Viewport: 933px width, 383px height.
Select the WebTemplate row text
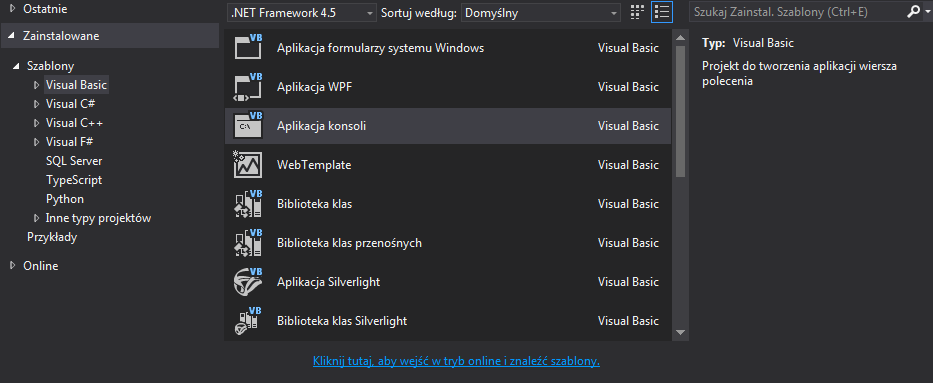[x=314, y=165]
